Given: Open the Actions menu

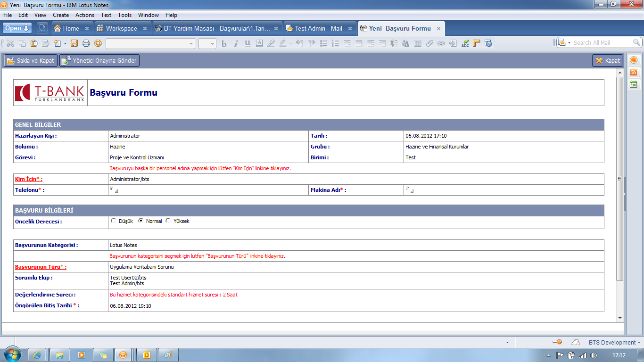Looking at the screenshot, I should pyautogui.click(x=85, y=15).
